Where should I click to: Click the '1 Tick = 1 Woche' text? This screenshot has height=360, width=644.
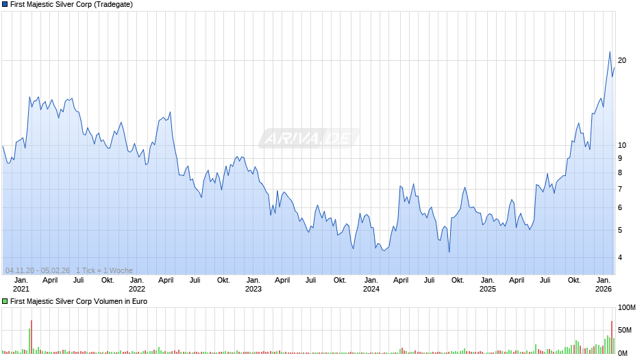point(104,270)
